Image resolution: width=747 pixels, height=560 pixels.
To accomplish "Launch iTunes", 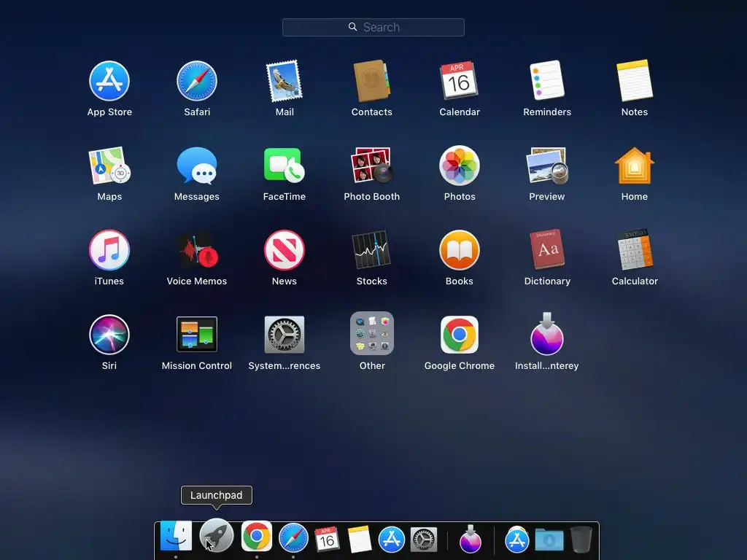I will (x=109, y=251).
